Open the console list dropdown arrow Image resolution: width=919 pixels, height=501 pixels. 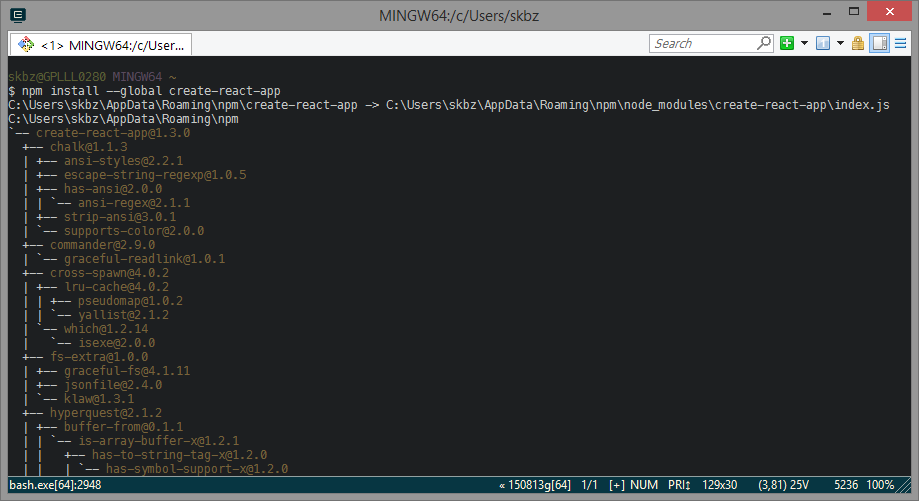point(840,43)
